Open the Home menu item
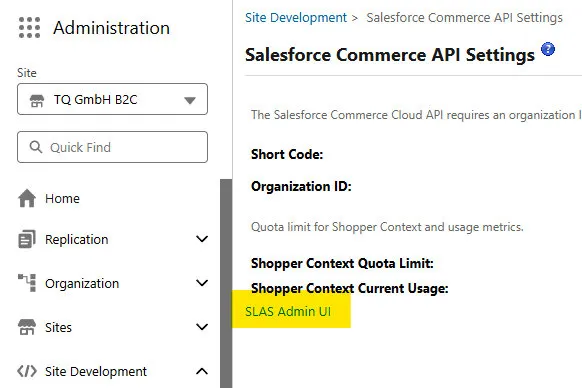This screenshot has width=582, height=388. [62, 199]
